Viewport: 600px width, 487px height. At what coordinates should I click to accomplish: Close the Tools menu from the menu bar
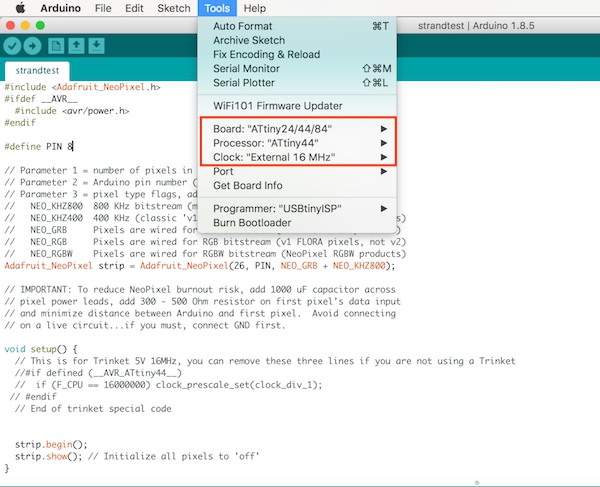(x=217, y=8)
